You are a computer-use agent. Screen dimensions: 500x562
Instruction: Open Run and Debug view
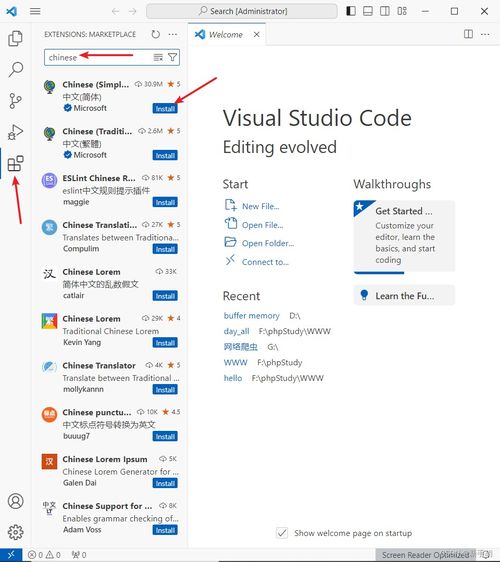tap(15, 132)
